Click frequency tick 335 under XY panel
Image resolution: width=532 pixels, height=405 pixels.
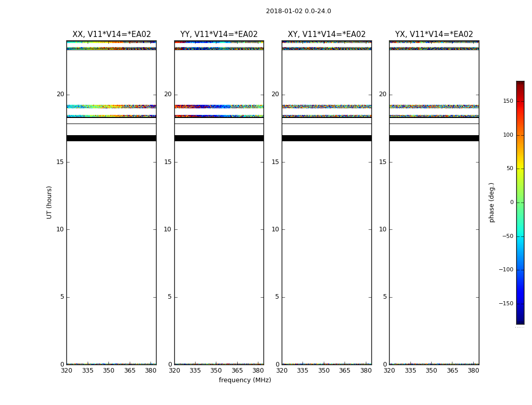pos(302,371)
